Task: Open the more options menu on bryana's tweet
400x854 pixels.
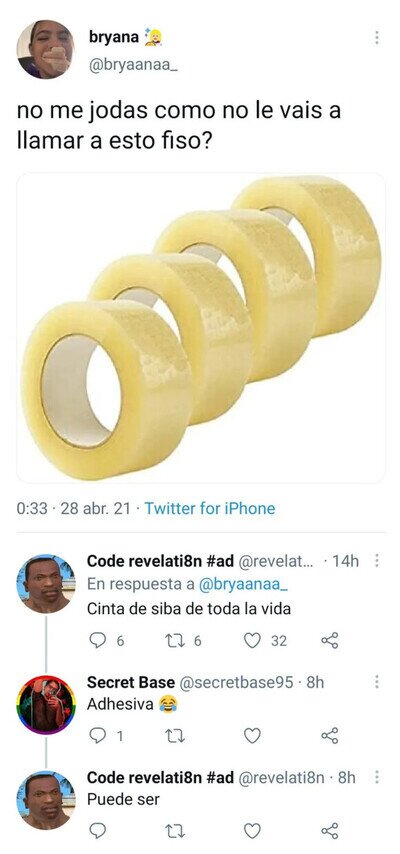Action: (376, 38)
